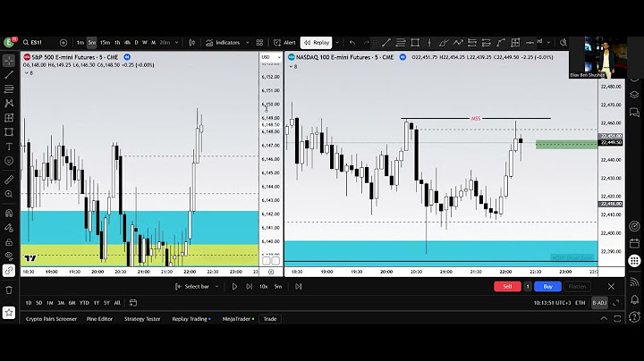644x361 pixels.
Task: Expand the Indicators favorites dropdown arrow
Action: pos(247,42)
